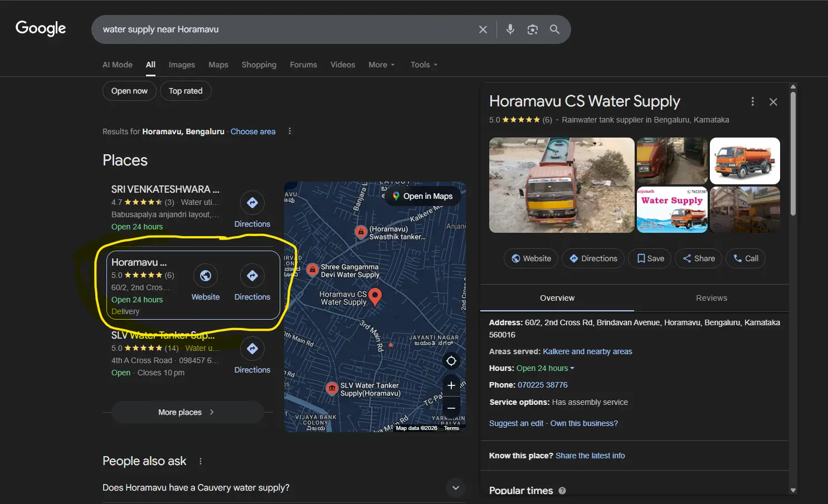
Task: Clear the search box text
Action: point(483,30)
